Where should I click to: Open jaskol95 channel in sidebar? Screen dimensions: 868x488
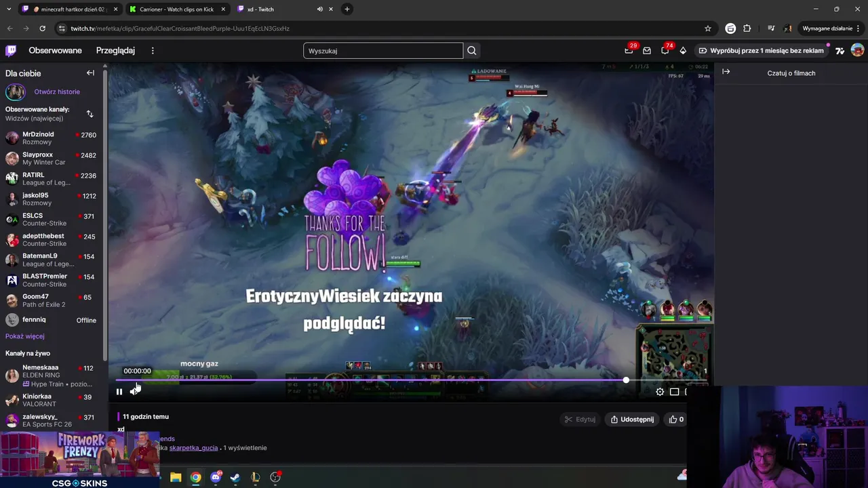click(x=52, y=199)
